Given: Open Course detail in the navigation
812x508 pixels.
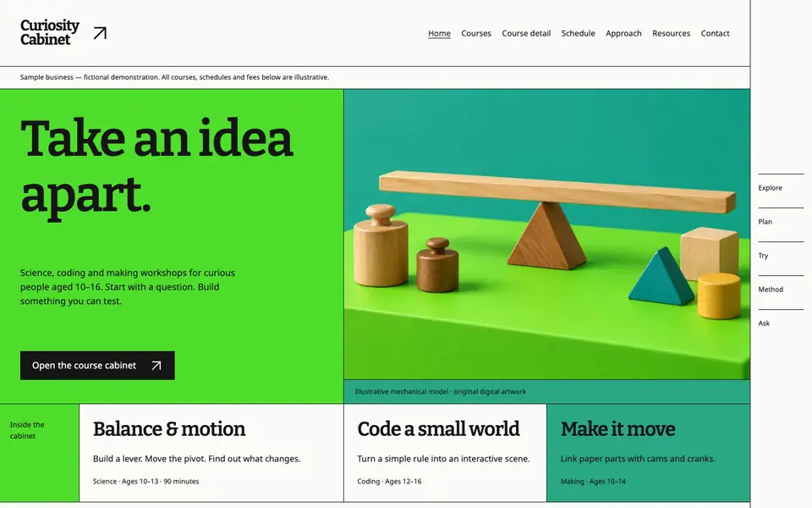Looking at the screenshot, I should (526, 33).
